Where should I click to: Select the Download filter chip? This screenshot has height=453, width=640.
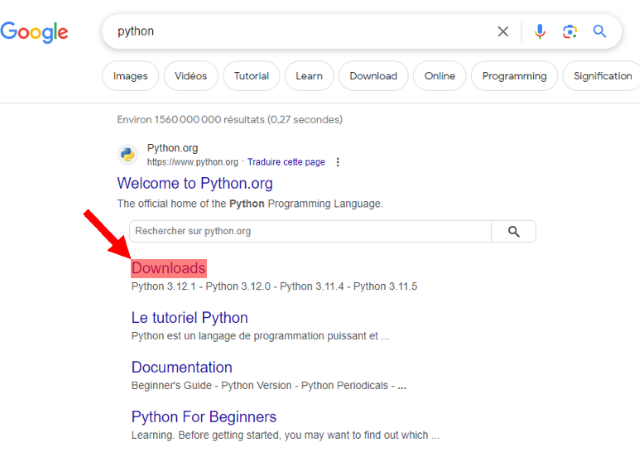373,76
